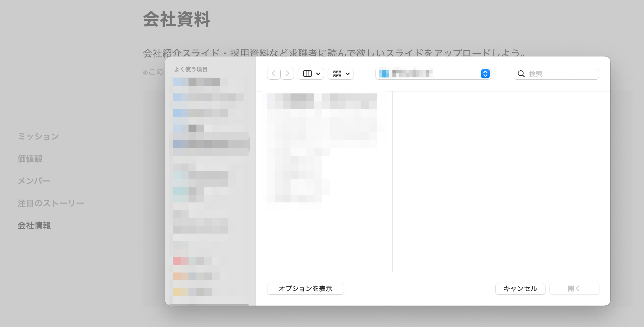Open the item grouping options dropdown
Viewport: 644px width, 327px height.
[x=341, y=74]
